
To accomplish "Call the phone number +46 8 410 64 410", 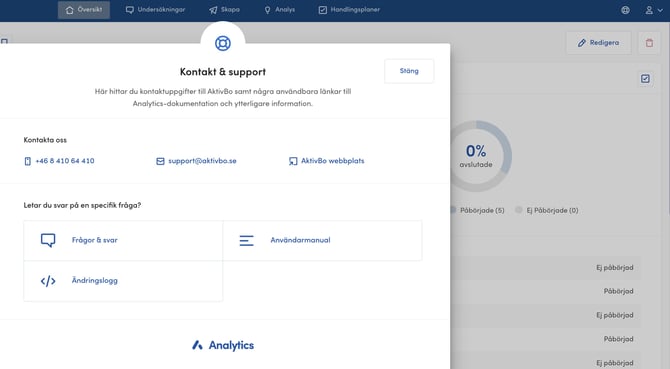I will [x=65, y=161].
